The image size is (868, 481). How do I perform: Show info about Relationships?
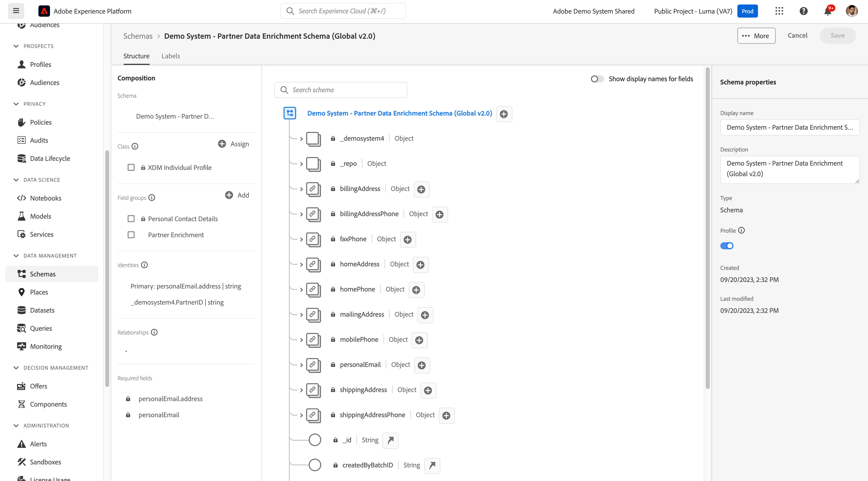click(154, 332)
